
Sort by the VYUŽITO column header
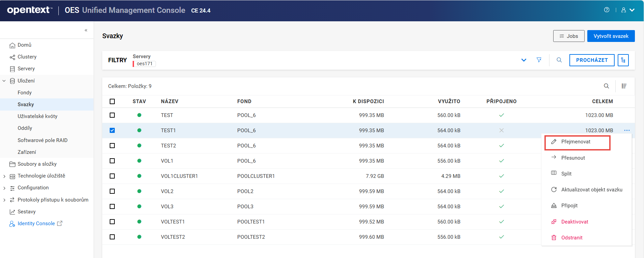tap(449, 101)
